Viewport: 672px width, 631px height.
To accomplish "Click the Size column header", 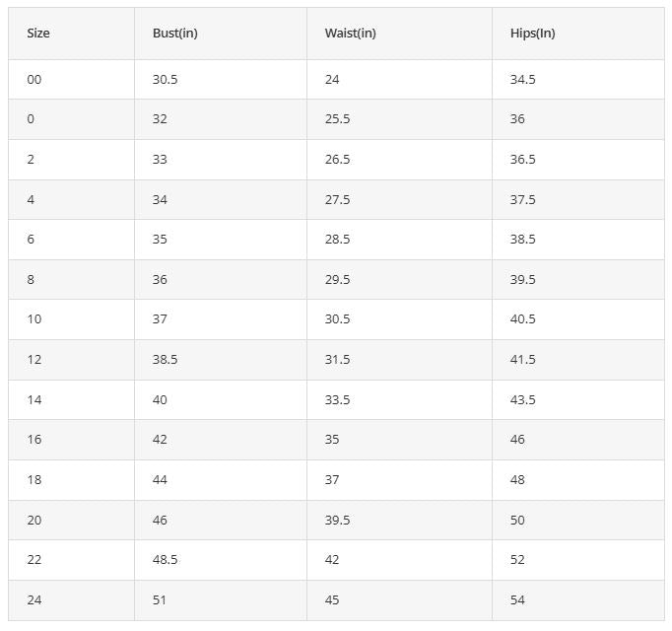I will [38, 34].
